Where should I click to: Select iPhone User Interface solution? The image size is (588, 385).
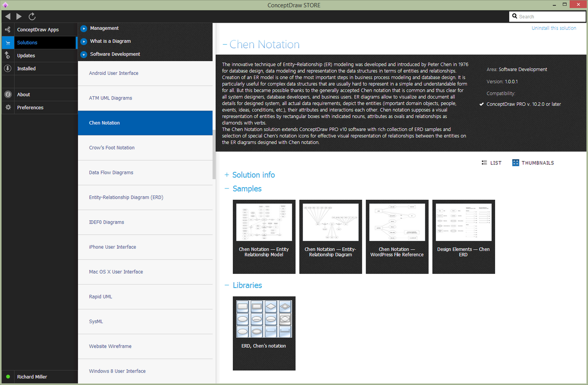tap(145, 247)
